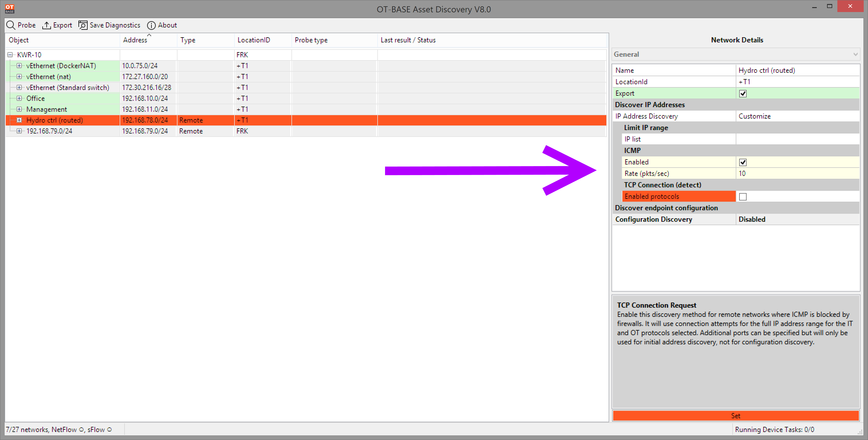Open the IP Address Discovery Customize dropdown

click(x=797, y=116)
